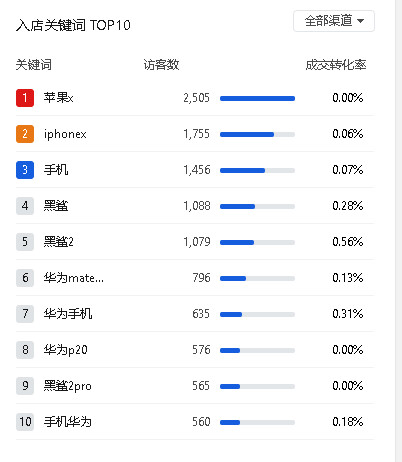The width and height of the screenshot is (402, 462).
Task: Click the visitor bar for 黑鲨2
Action: click(x=257, y=242)
